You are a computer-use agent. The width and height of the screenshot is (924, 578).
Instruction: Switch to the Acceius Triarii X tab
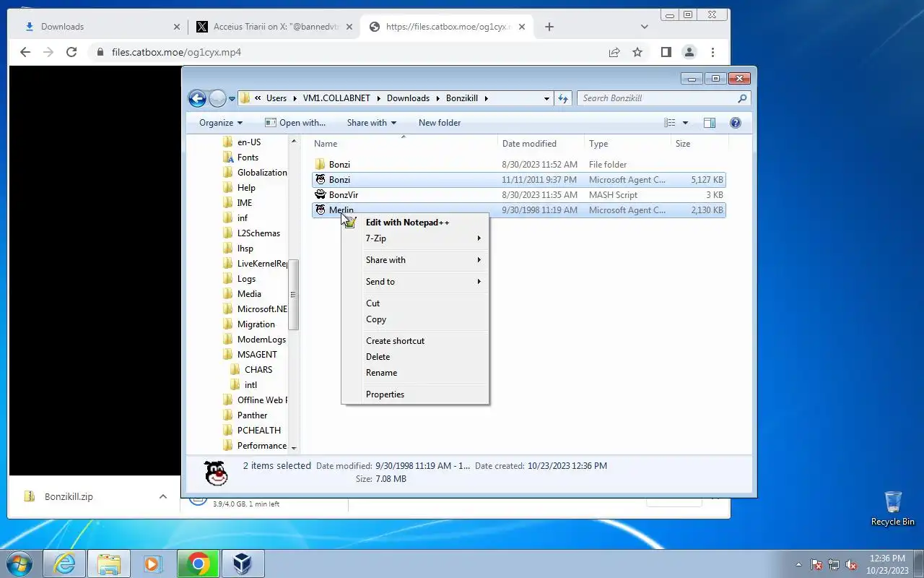point(274,27)
